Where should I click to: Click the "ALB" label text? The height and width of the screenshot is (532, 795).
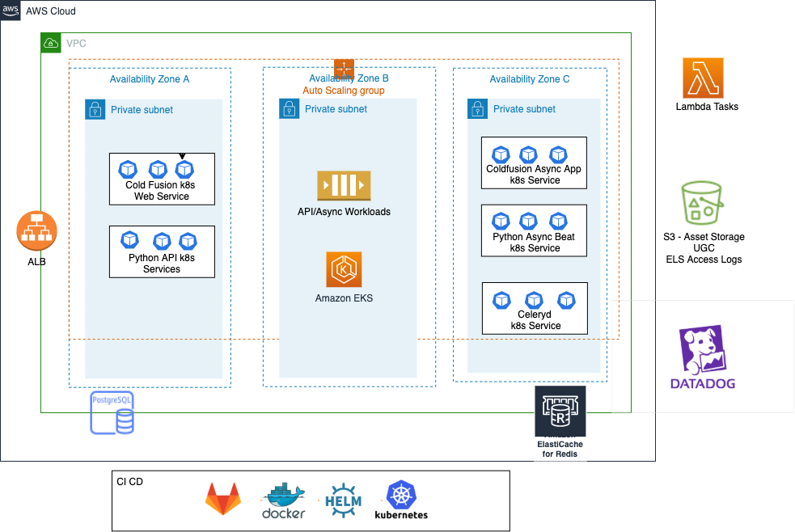click(x=36, y=262)
